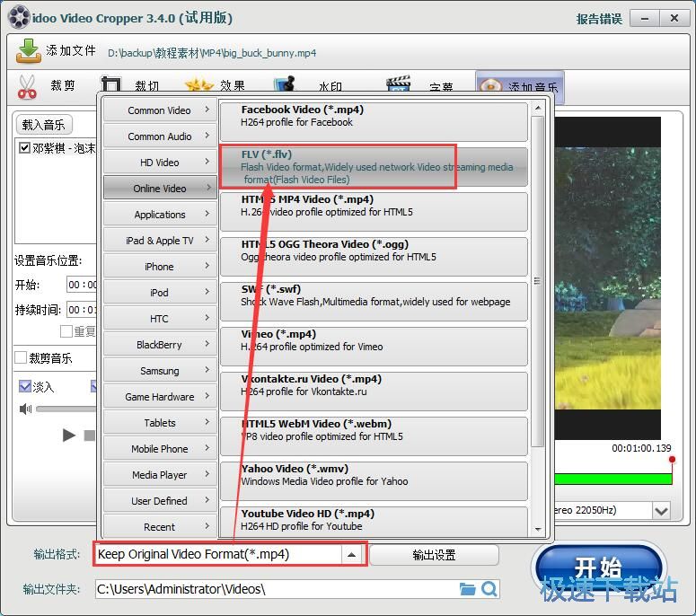Screen dimensions: 696x616
Task: Choose HTML5 OGG Theora Video format
Action: tap(374, 257)
